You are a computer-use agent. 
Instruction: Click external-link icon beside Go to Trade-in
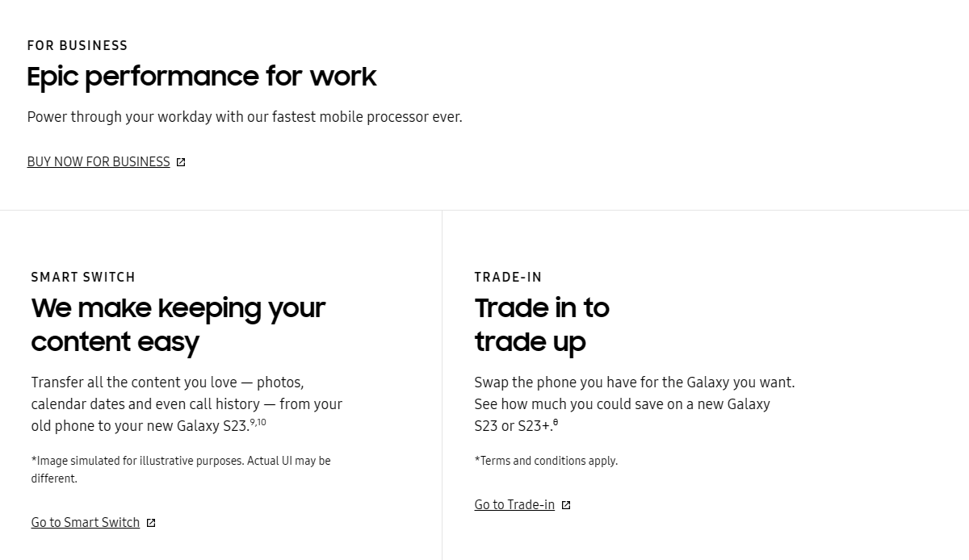point(566,505)
